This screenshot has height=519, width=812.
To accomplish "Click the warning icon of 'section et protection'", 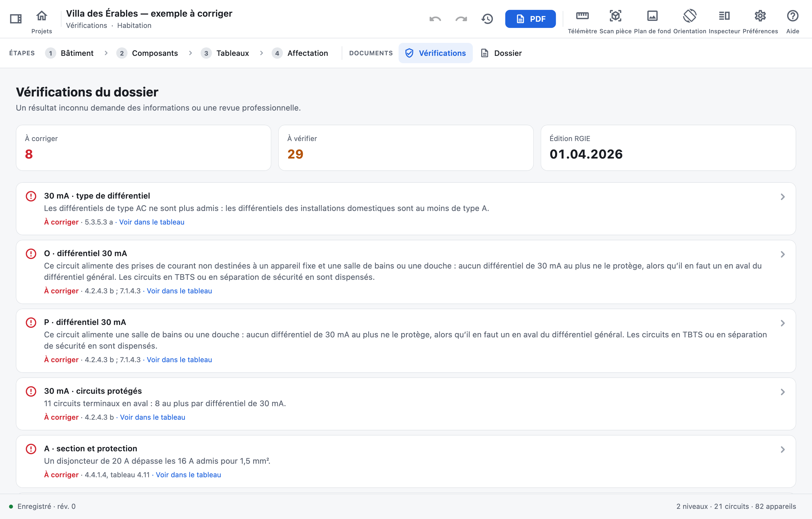I will click(x=31, y=448).
